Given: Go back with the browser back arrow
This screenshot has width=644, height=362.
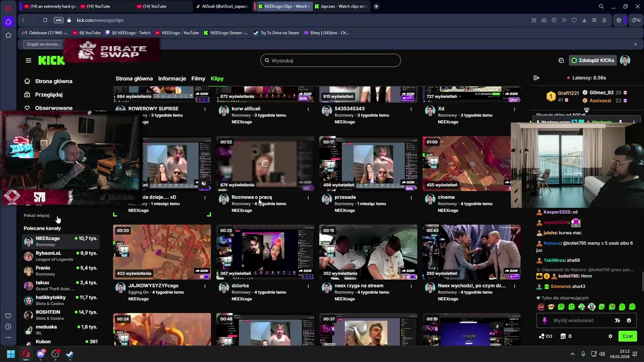Looking at the screenshot, I should (x=23, y=20).
